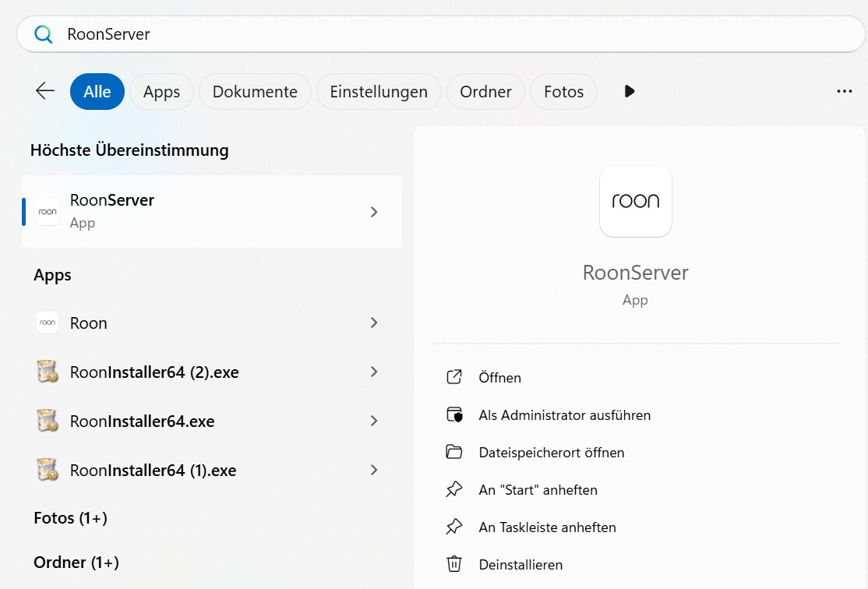The height and width of the screenshot is (589, 868).
Task: Click the magnifier icon in the search bar
Action: coord(43,34)
